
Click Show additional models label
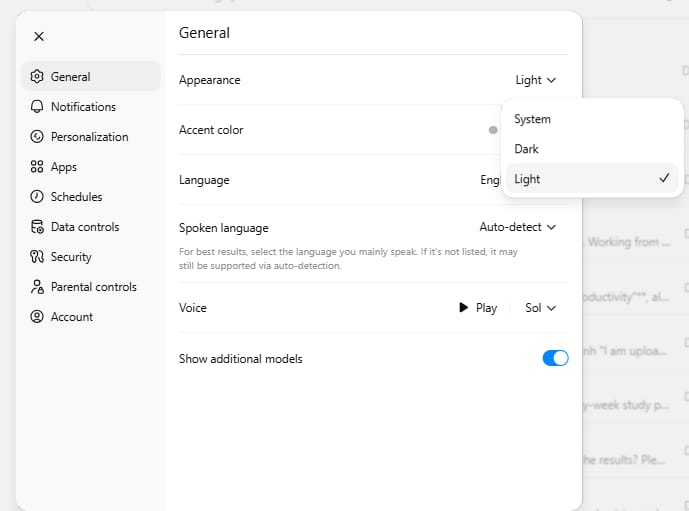241,359
